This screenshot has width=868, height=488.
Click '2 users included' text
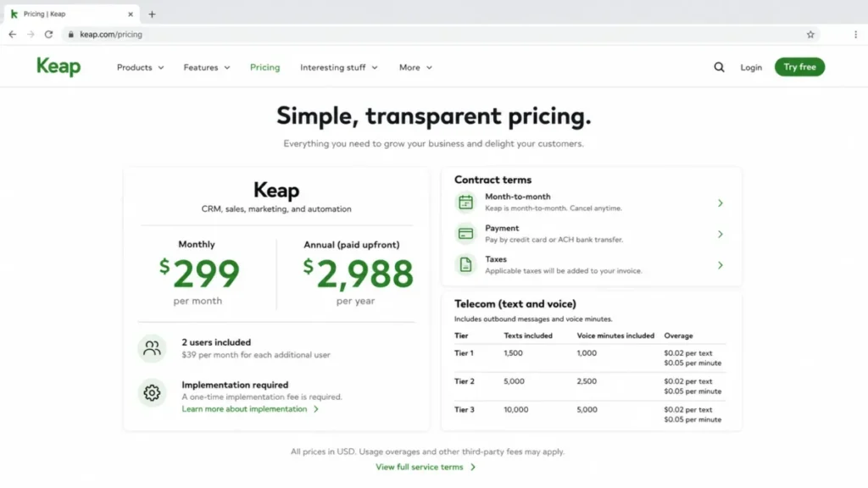[216, 342]
